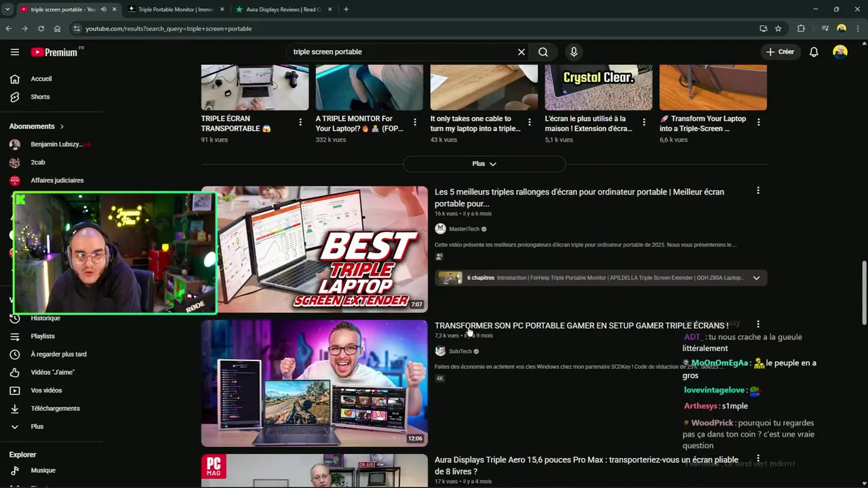Start voice search with microphone
The height and width of the screenshot is (488, 868).
tap(574, 52)
